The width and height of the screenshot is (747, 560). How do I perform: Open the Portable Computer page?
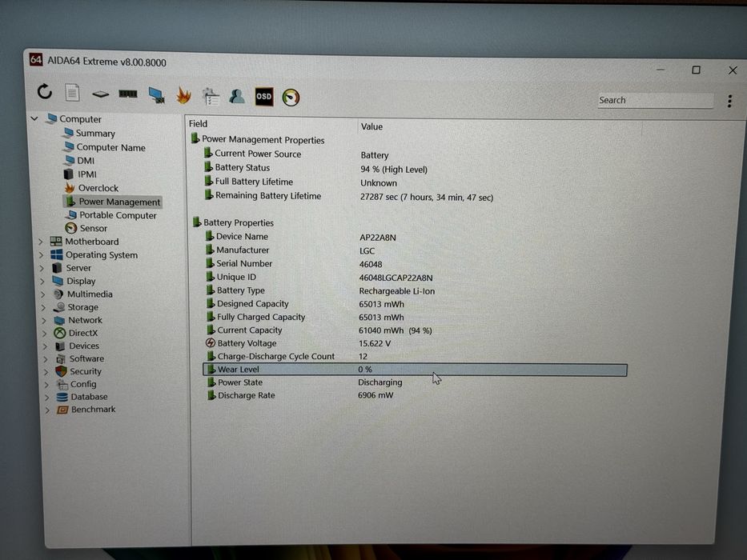coord(112,215)
